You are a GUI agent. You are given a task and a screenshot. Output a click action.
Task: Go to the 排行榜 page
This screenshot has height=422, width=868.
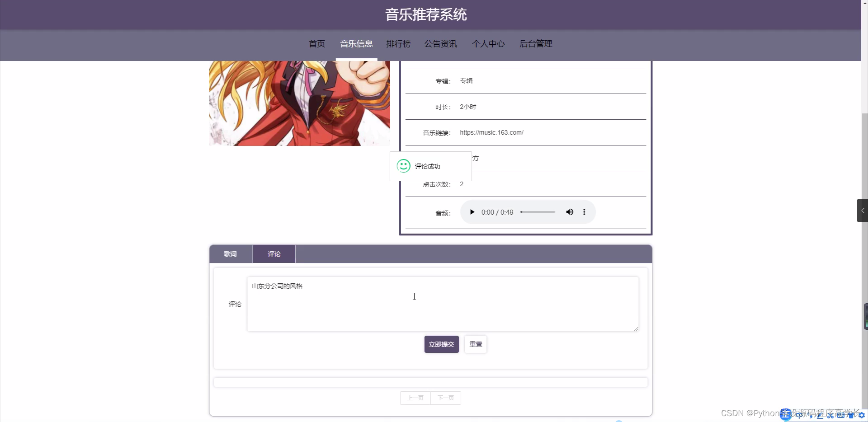(x=398, y=44)
